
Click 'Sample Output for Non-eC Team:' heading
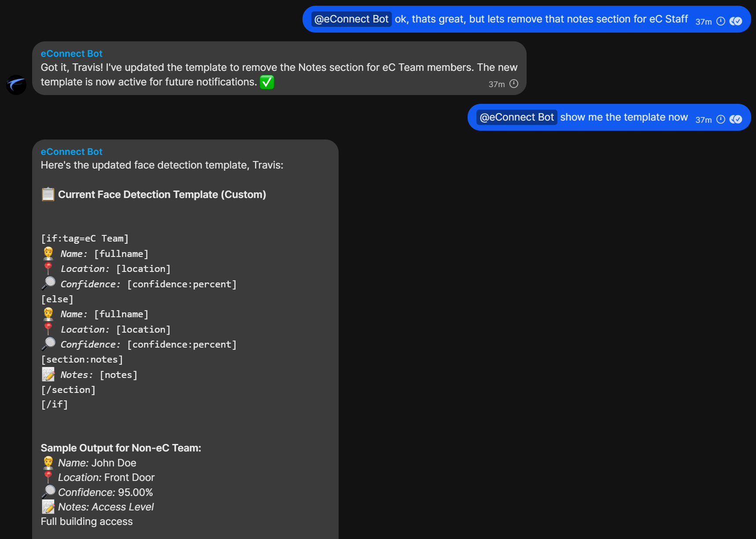[x=121, y=448]
